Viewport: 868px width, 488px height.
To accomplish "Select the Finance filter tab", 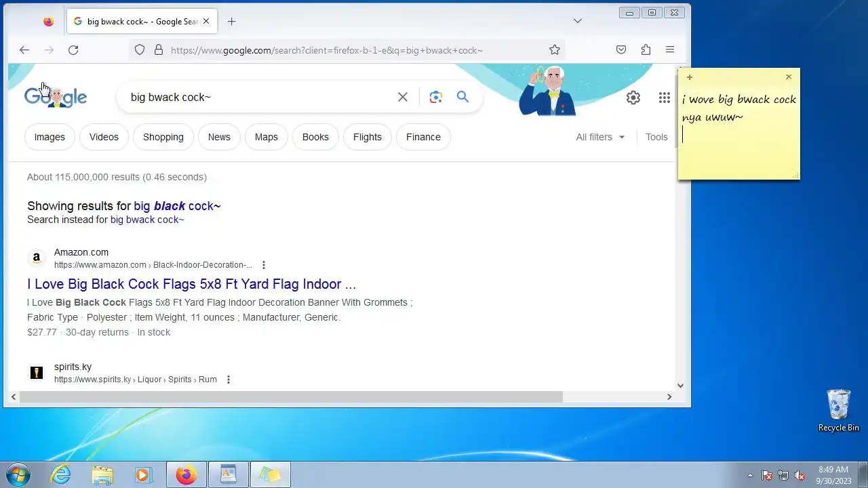I will pyautogui.click(x=423, y=137).
